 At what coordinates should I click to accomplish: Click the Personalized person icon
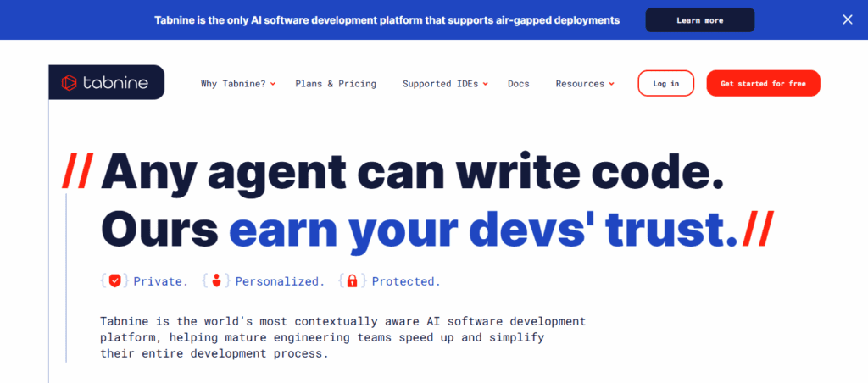click(x=216, y=280)
